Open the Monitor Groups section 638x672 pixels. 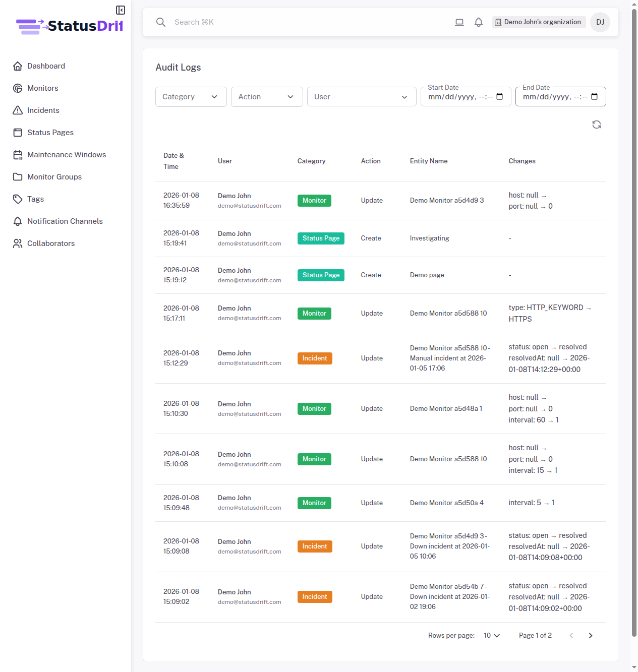point(54,176)
